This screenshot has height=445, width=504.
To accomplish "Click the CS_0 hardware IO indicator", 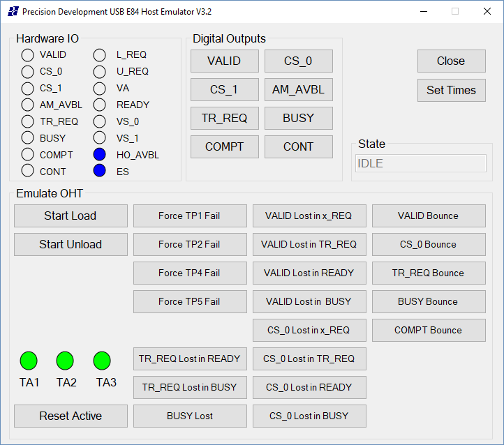I will [28, 72].
